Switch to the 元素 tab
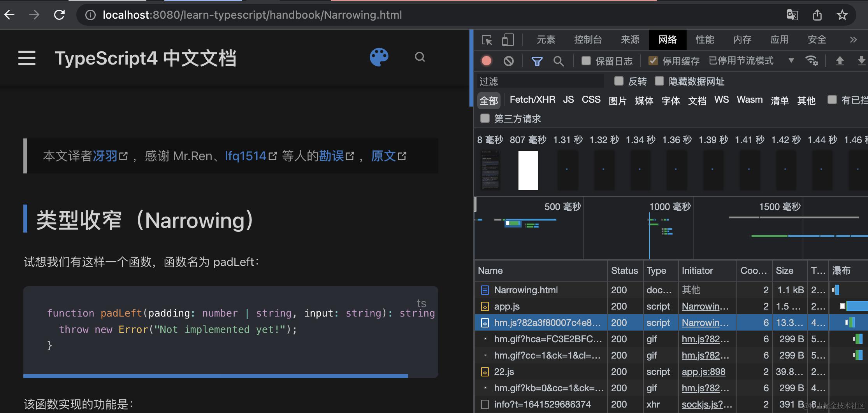Screen dimensions: 868x413 pos(546,40)
